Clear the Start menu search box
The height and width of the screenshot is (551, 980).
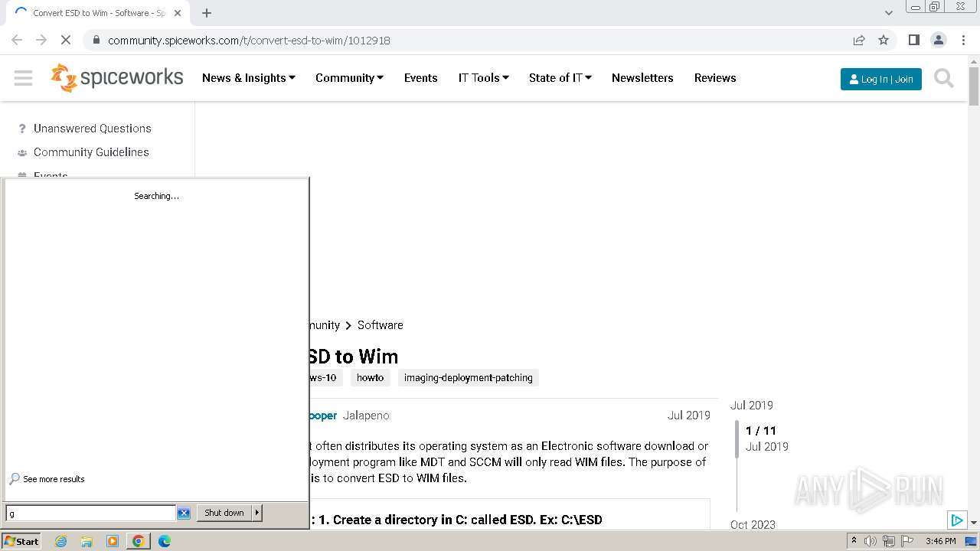coord(184,513)
